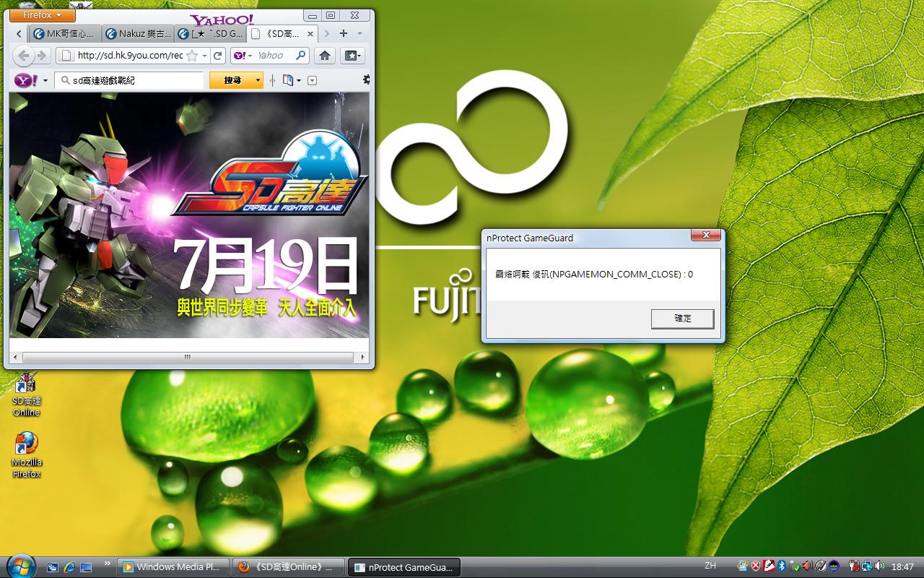Switch to 《SD高達Online》 Firefox taskbar button
This screenshot has width=924, height=578.
click(x=289, y=567)
